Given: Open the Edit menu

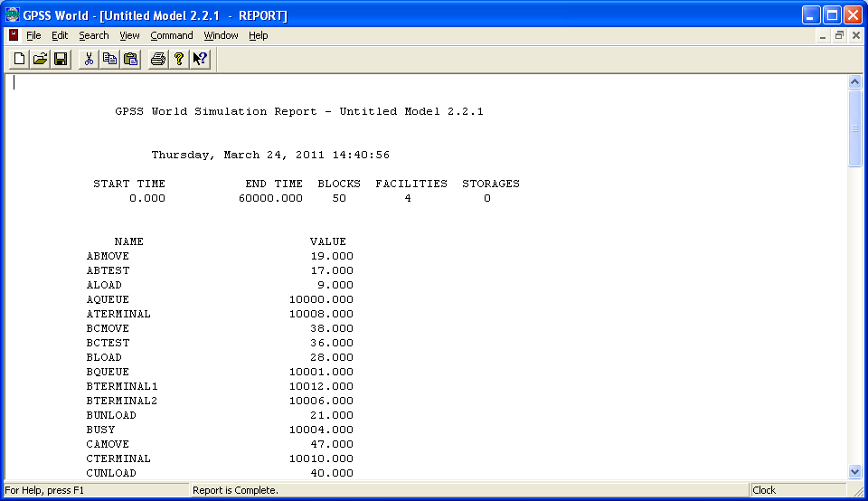Looking at the screenshot, I should click(x=60, y=35).
